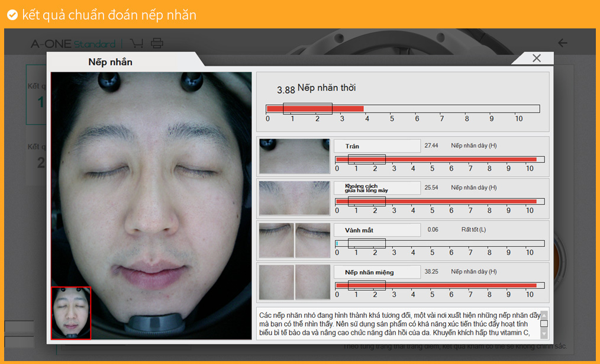Screen dimensions: 600x364
Task: Click the Khoảng cách giữa hai lông mày button
Action: [376, 188]
